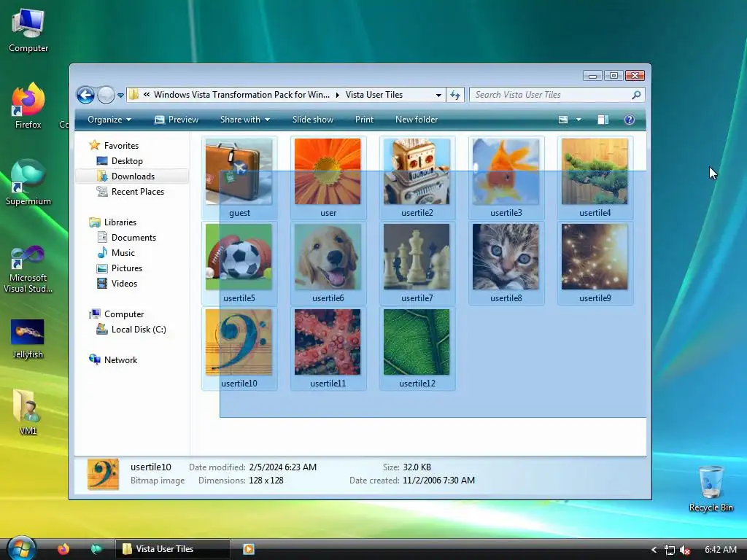The image size is (747, 560).
Task: Open the Recycle Bin
Action: pyautogui.click(x=711, y=489)
